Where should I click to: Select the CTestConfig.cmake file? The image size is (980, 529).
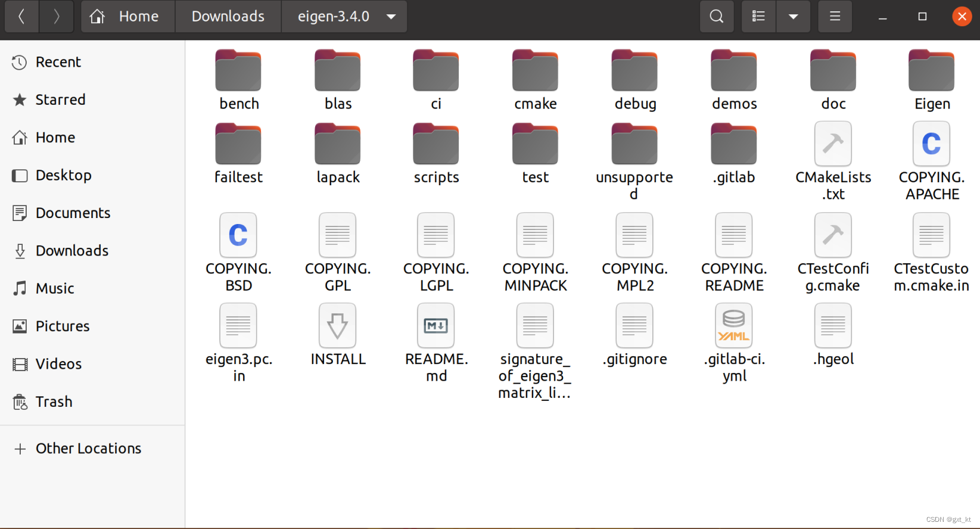pos(833,253)
